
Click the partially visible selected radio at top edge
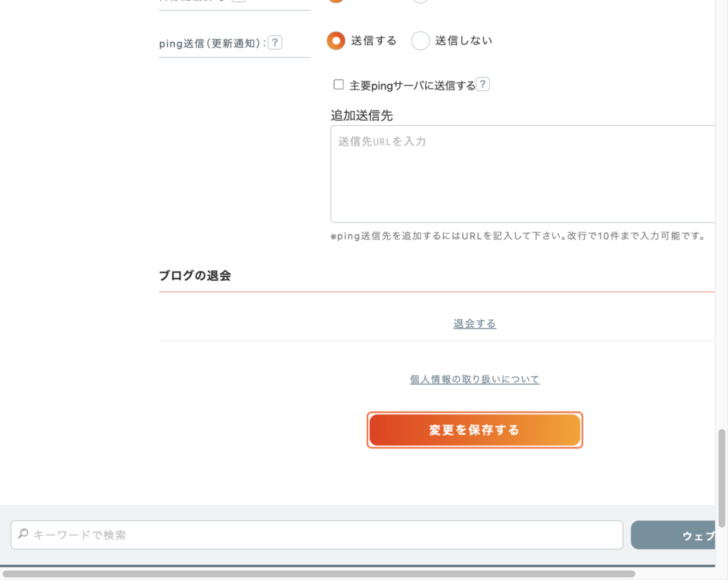pos(336,1)
